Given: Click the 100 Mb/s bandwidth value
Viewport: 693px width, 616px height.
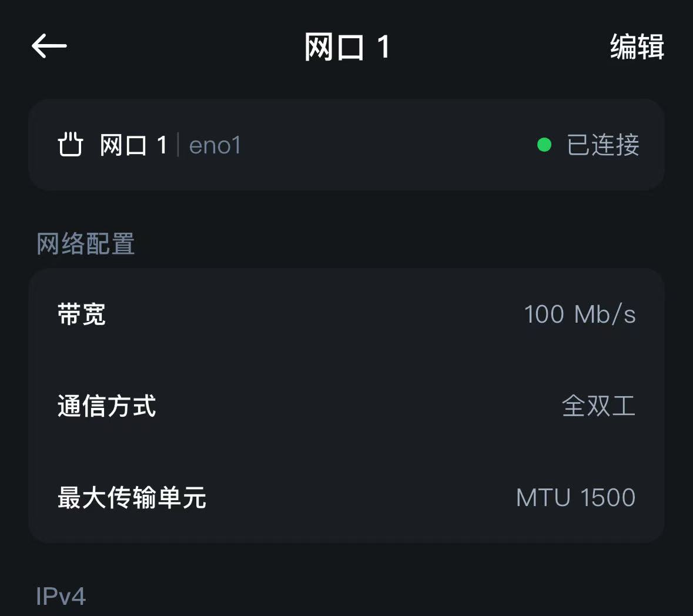Looking at the screenshot, I should tap(580, 314).
